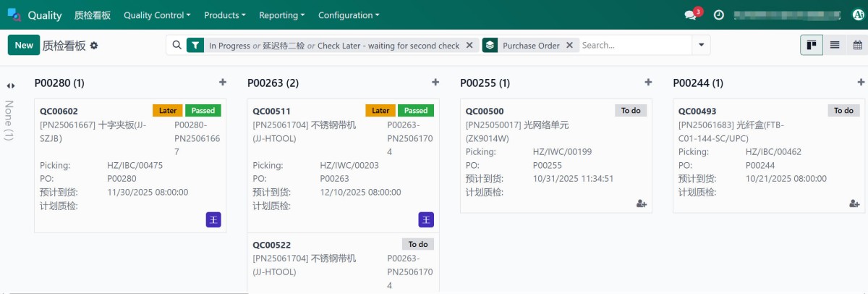The height and width of the screenshot is (294, 868).
Task: Click the New button
Action: (x=24, y=45)
